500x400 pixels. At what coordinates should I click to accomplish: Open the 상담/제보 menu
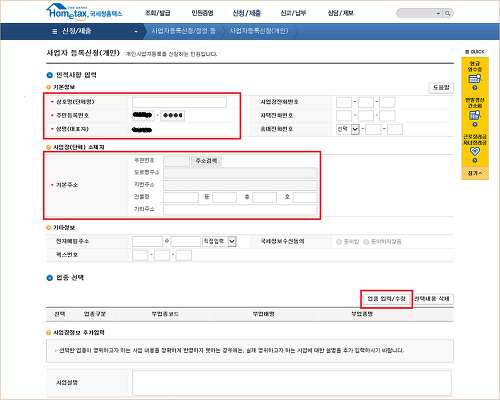click(x=340, y=13)
